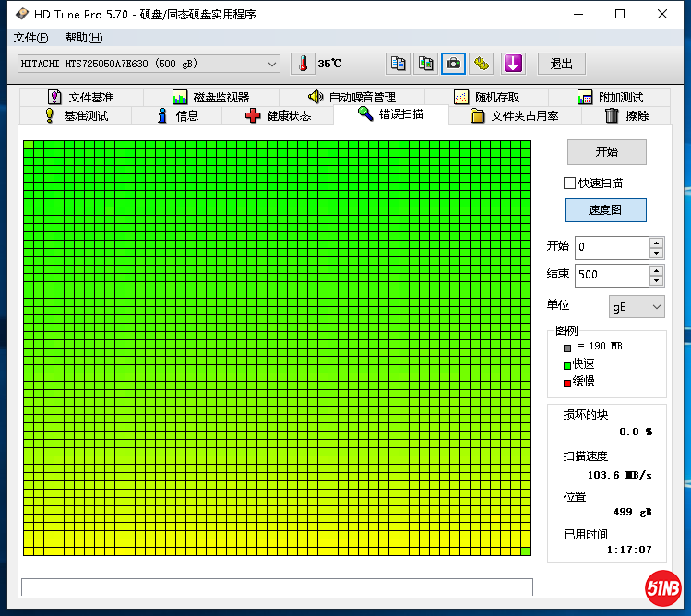Image resolution: width=691 pixels, height=616 pixels.
Task: Open the 文件(F) menu
Action: click(31, 38)
